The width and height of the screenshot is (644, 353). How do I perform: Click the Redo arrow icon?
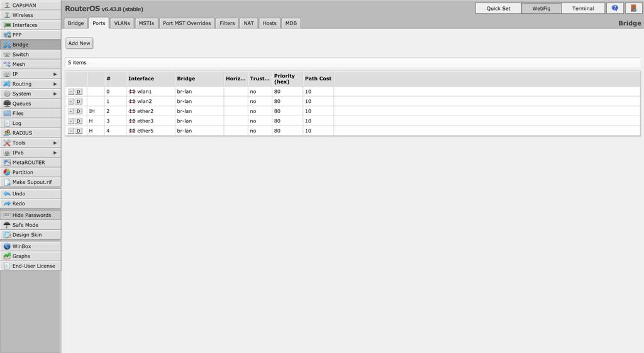pyautogui.click(x=7, y=204)
